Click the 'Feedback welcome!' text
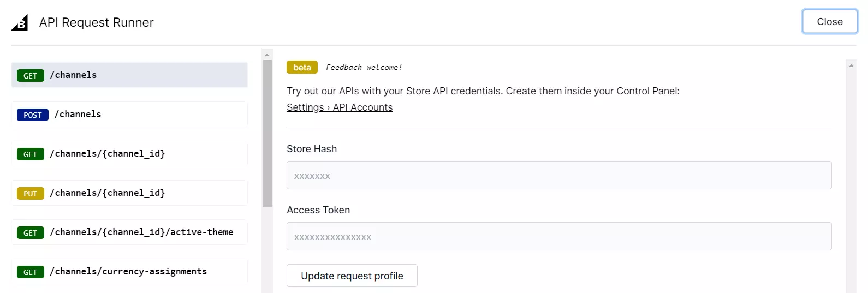Image resolution: width=868 pixels, height=293 pixels. pos(364,67)
